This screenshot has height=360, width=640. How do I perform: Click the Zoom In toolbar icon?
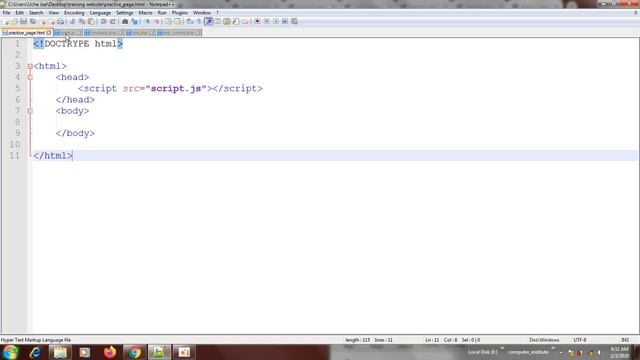click(147, 21)
